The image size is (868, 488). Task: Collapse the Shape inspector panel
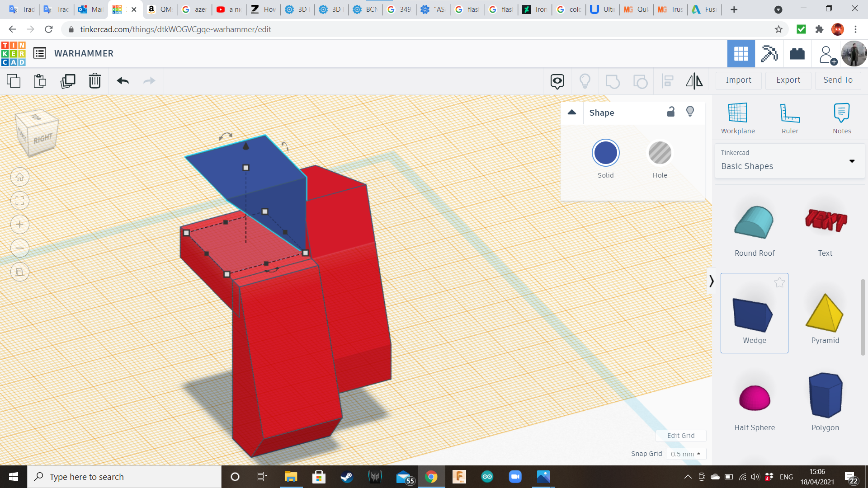pos(572,113)
